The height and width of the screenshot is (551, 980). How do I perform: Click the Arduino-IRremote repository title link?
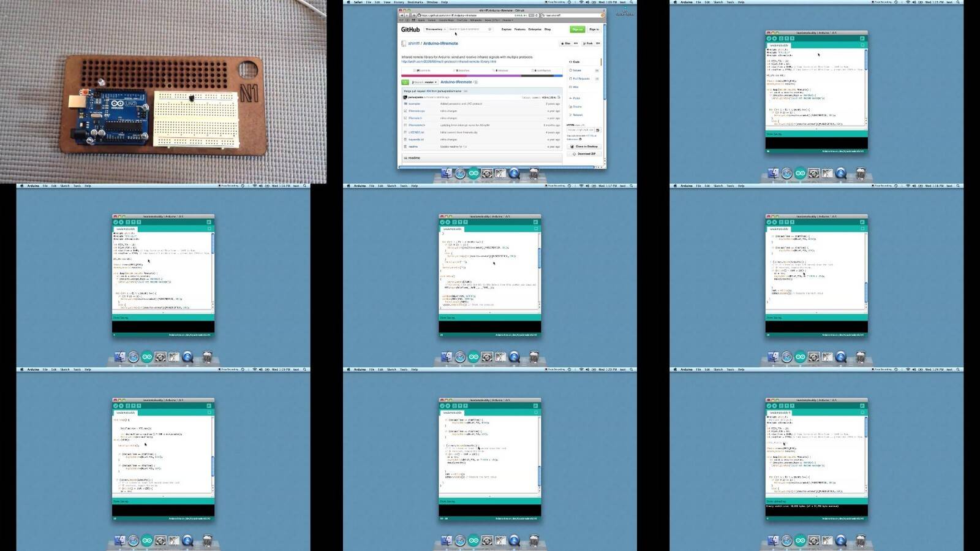pyautogui.click(x=440, y=44)
